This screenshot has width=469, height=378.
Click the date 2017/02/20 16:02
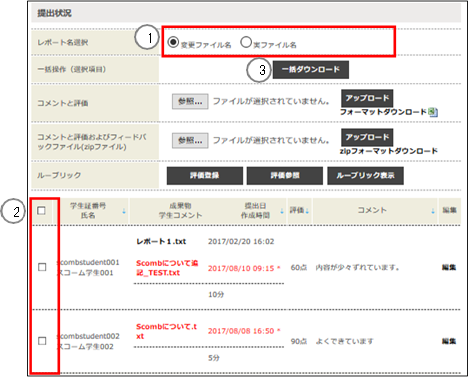[x=241, y=241]
